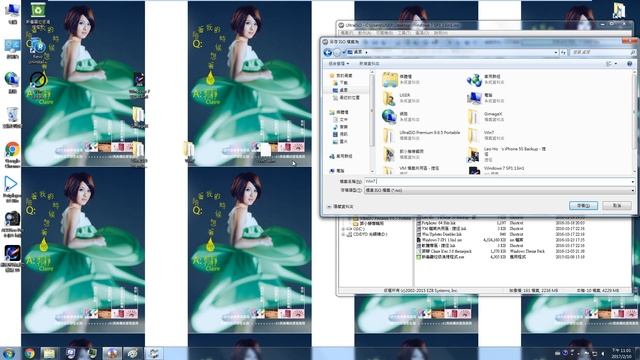Expand the address bar history dropdown
Screen dimensions: 640x360
coord(556,52)
